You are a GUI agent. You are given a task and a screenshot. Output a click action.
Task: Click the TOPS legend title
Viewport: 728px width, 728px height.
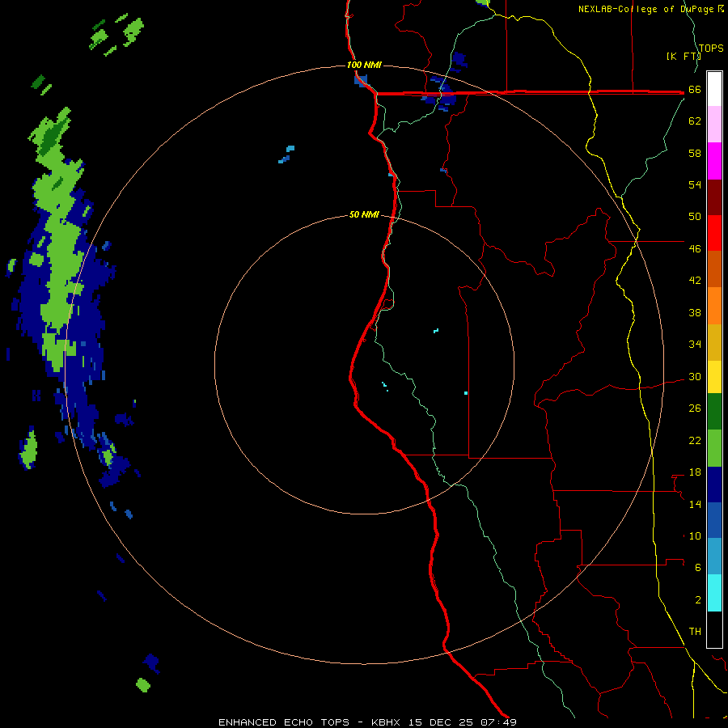click(x=711, y=48)
